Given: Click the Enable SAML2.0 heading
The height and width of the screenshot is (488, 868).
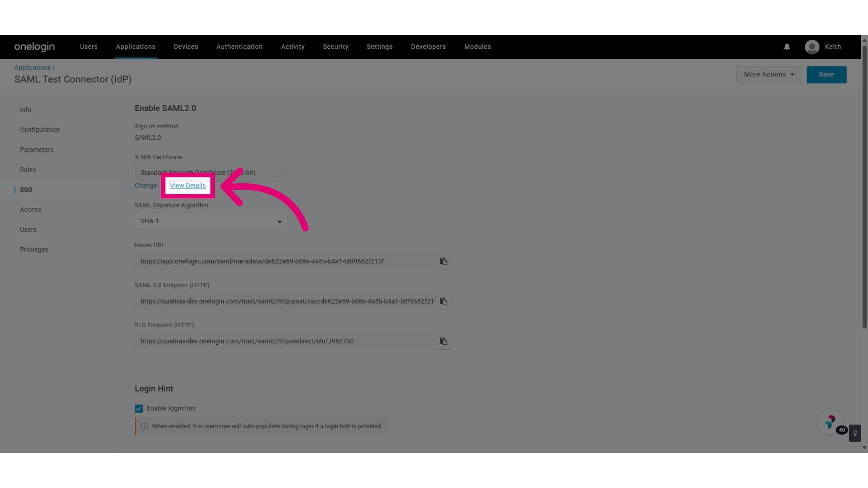Looking at the screenshot, I should point(165,108).
